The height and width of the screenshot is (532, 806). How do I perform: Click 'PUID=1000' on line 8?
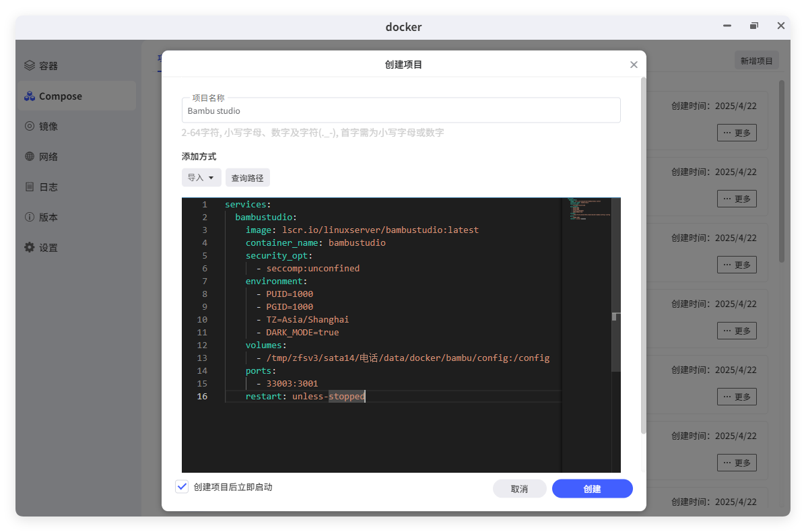click(290, 294)
